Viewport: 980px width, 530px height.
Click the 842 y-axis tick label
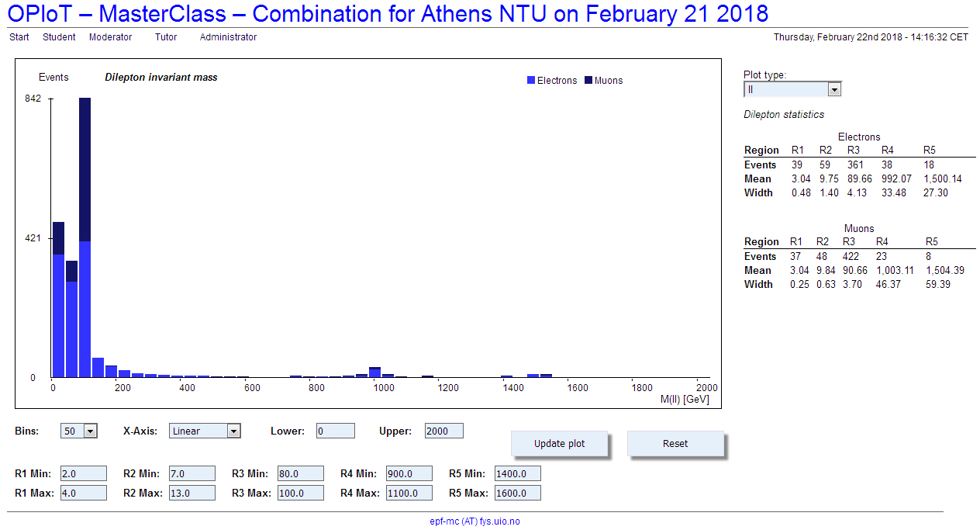click(x=33, y=99)
